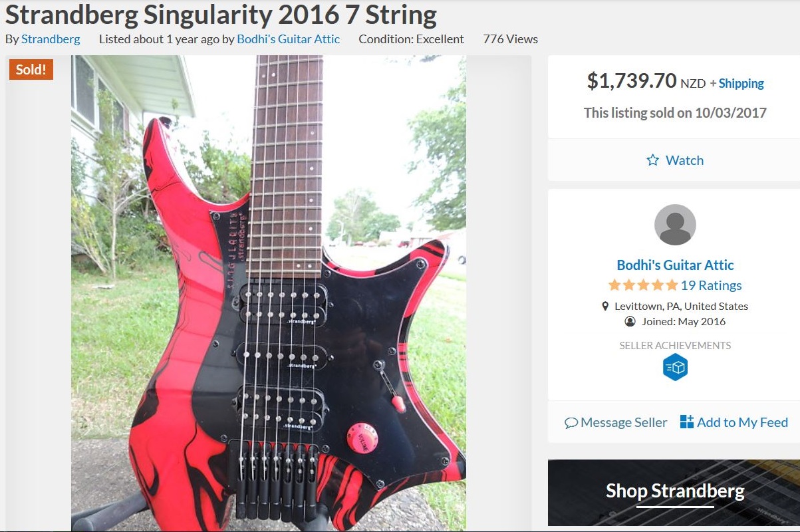Open the 19 Ratings link
Viewport: 800px width, 532px height.
pyautogui.click(x=711, y=285)
